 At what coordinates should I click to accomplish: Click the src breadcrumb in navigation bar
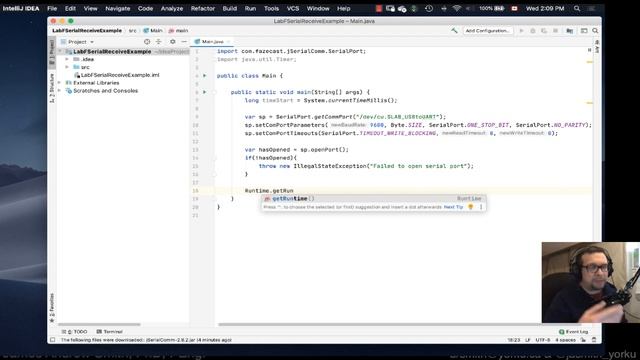pos(133,31)
